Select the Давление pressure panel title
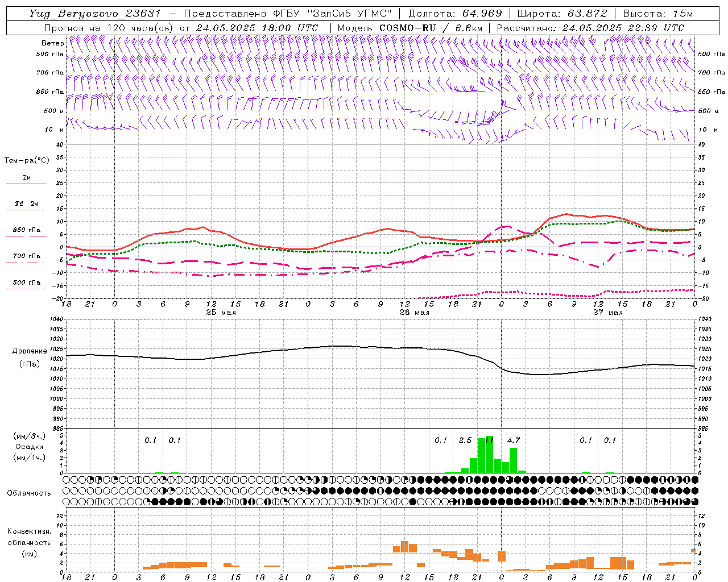 [x=30, y=351]
